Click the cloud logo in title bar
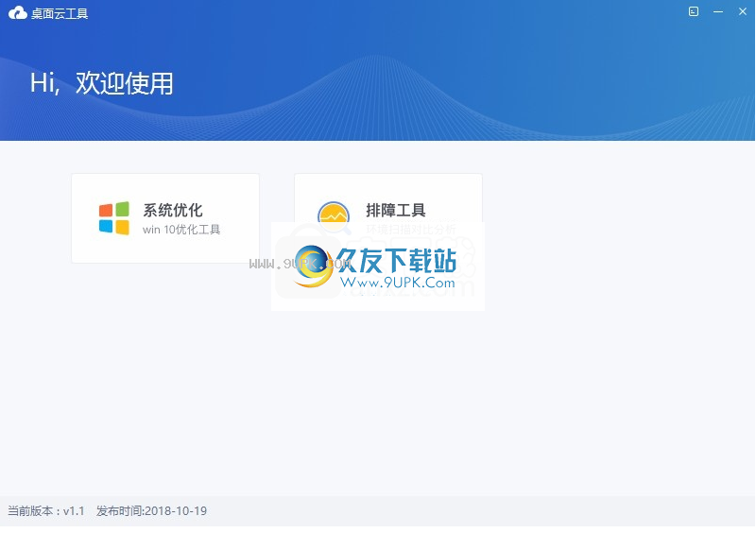The width and height of the screenshot is (756, 533). (x=18, y=13)
